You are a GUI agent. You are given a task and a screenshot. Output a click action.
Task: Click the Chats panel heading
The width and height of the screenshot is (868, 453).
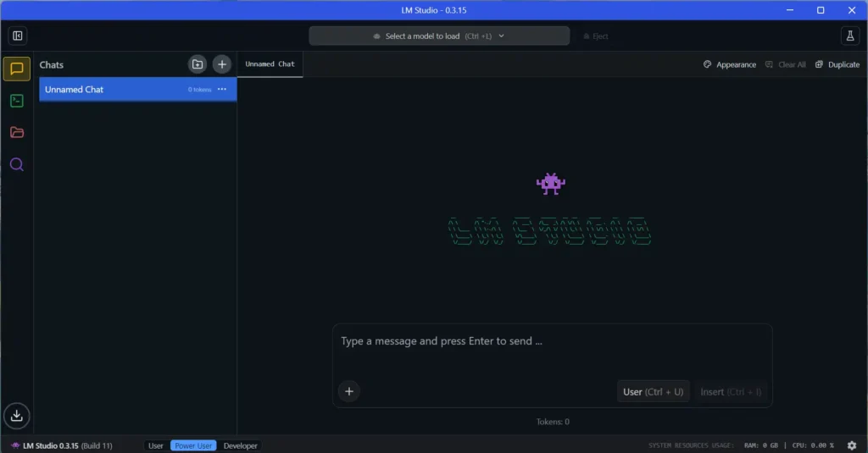pos(52,64)
